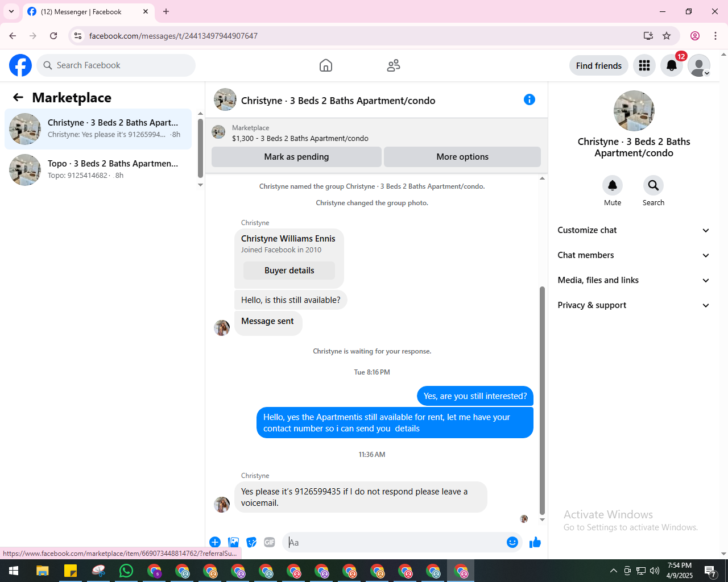This screenshot has width=728, height=582.
Task: Select the Messenger | Facebook browser tab
Action: click(88, 11)
